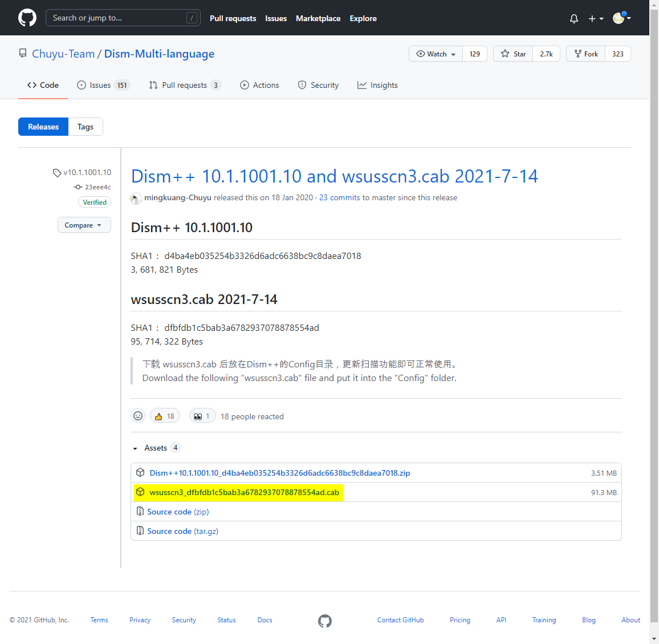This screenshot has height=644, width=659.
Task: Open the repository Pull requests tab
Action: coord(185,85)
